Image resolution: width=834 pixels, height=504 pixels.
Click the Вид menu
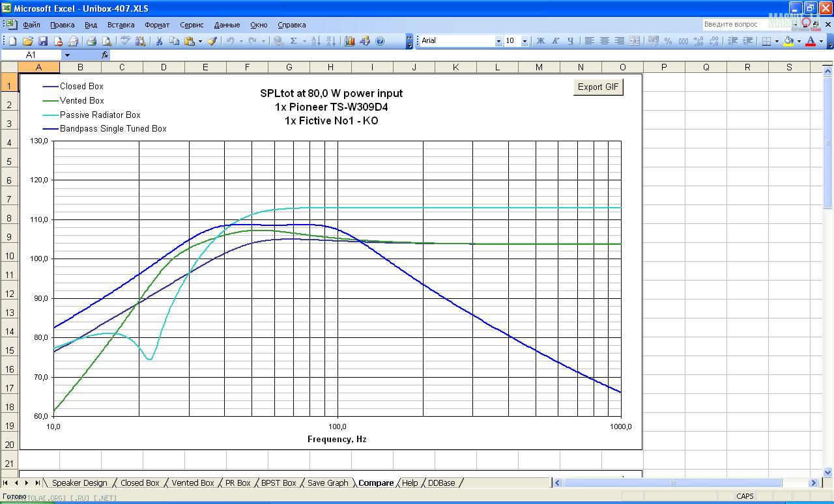pyautogui.click(x=91, y=25)
